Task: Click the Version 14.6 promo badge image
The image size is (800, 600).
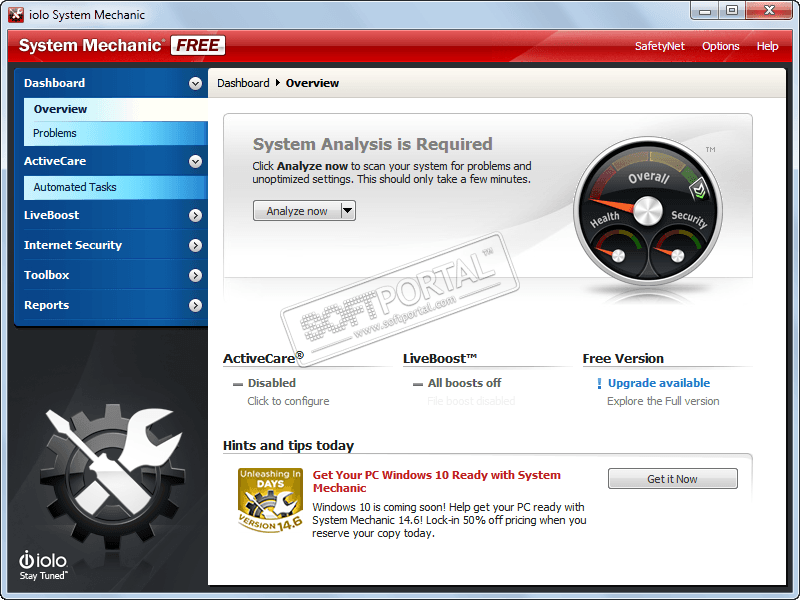Action: [x=270, y=501]
